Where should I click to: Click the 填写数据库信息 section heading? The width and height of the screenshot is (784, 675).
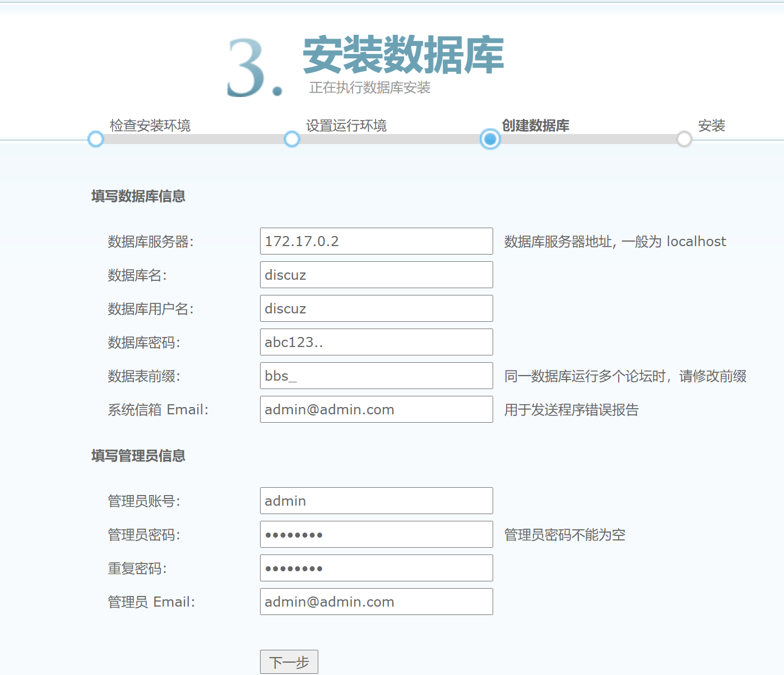point(138,196)
